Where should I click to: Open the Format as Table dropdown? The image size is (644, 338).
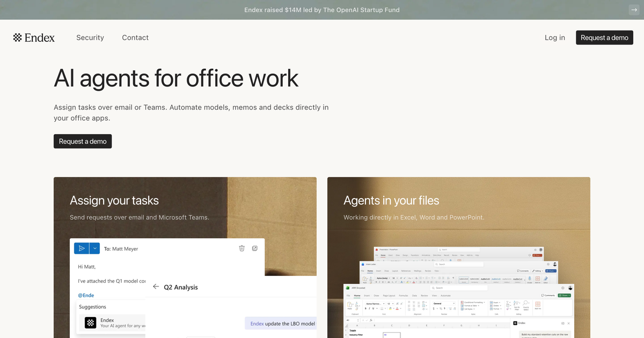pos(470,306)
